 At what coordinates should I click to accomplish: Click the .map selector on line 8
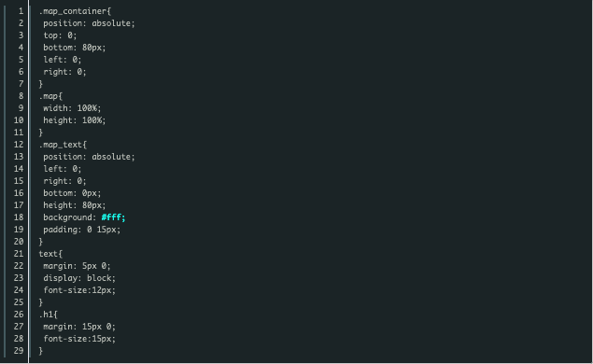point(50,96)
